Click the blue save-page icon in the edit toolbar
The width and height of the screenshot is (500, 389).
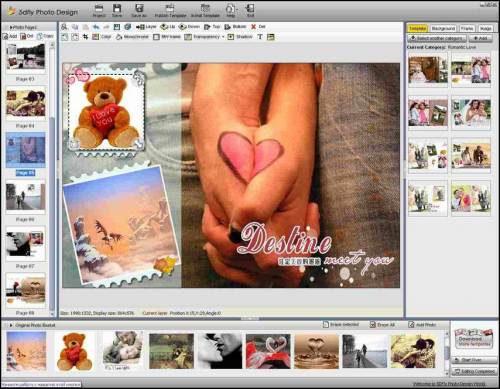(x=117, y=27)
